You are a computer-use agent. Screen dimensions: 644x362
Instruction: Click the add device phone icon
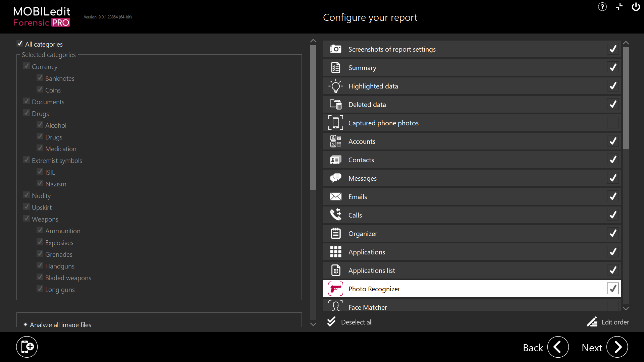click(x=27, y=347)
